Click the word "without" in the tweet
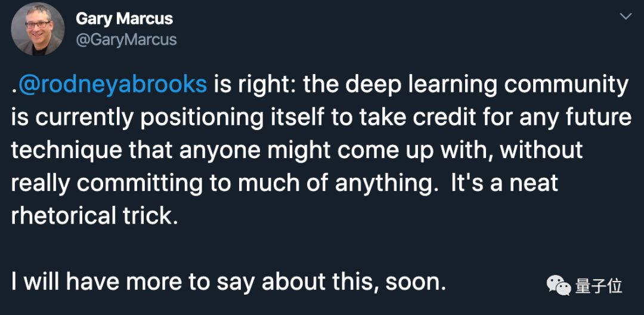The height and width of the screenshot is (315, 644). 541,150
